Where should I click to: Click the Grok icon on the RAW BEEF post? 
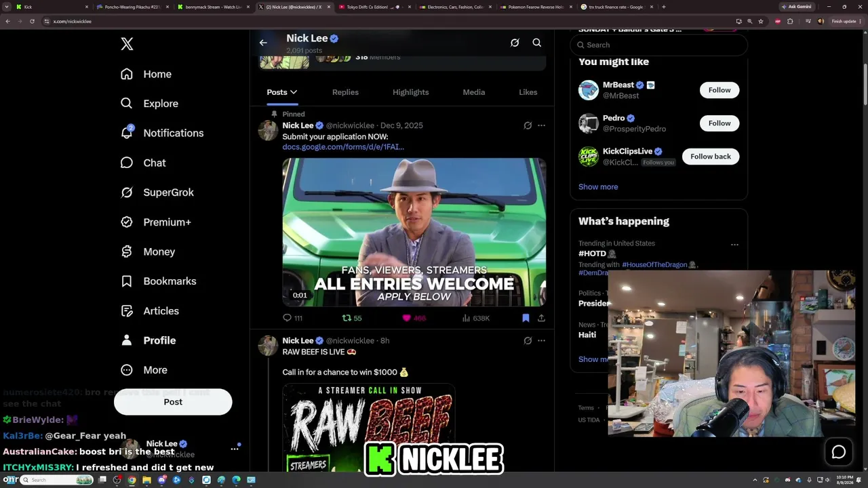pos(528,340)
